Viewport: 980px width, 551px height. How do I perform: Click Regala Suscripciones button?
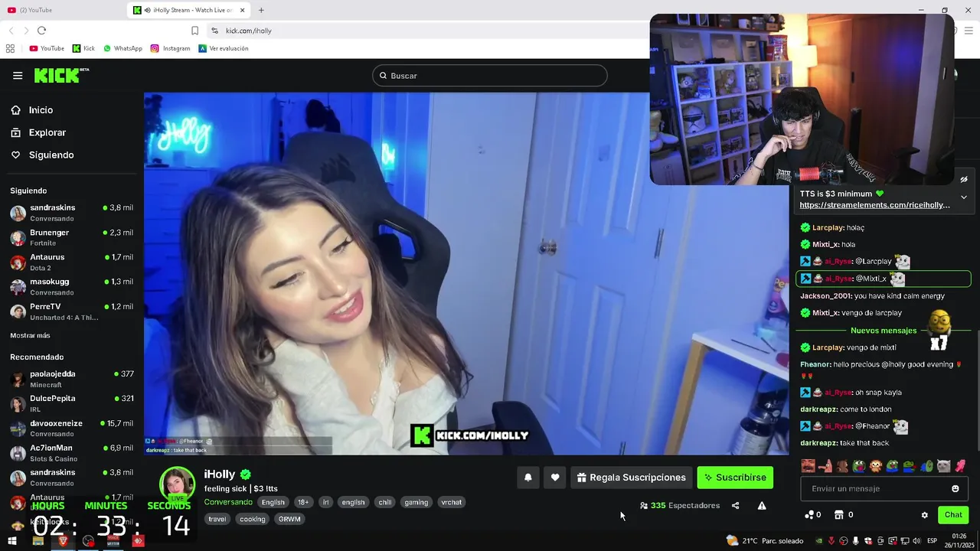[x=631, y=478]
